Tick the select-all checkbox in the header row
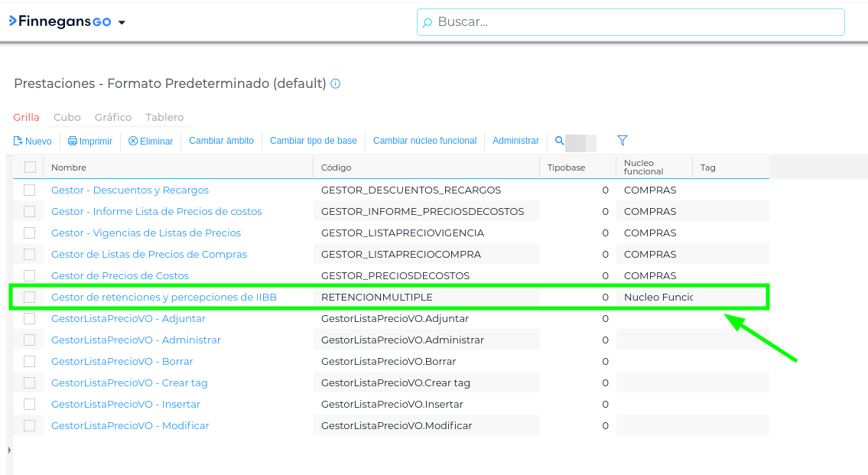868x475 pixels. click(31, 168)
